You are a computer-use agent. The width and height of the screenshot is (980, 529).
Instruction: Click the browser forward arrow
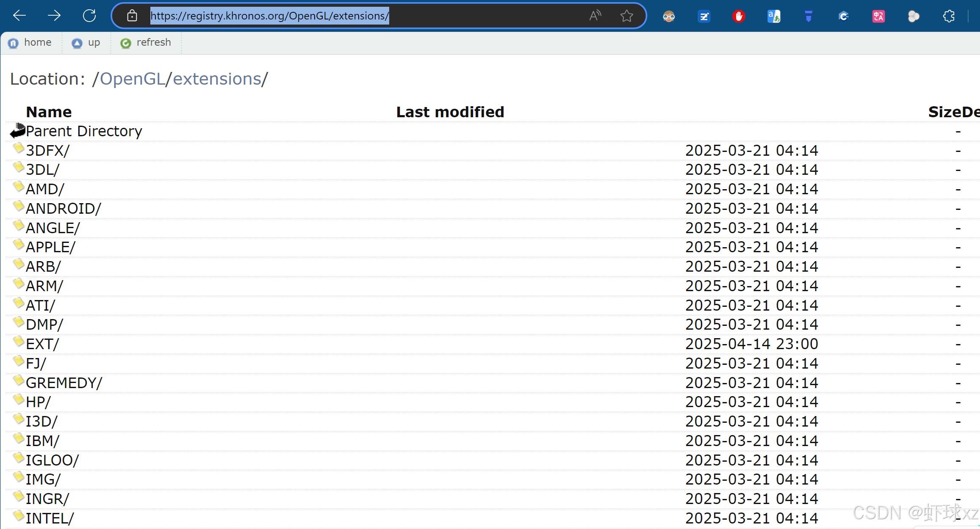[x=54, y=16]
